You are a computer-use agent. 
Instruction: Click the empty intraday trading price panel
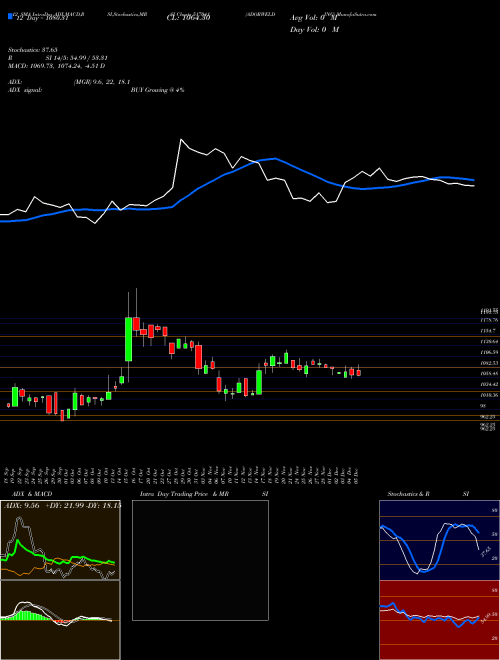point(200,560)
